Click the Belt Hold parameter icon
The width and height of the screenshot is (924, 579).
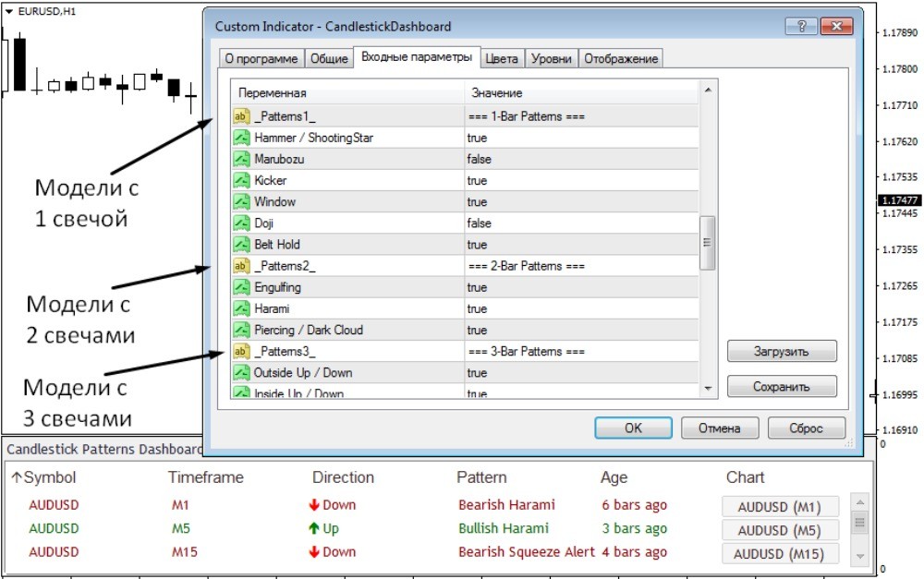click(241, 245)
